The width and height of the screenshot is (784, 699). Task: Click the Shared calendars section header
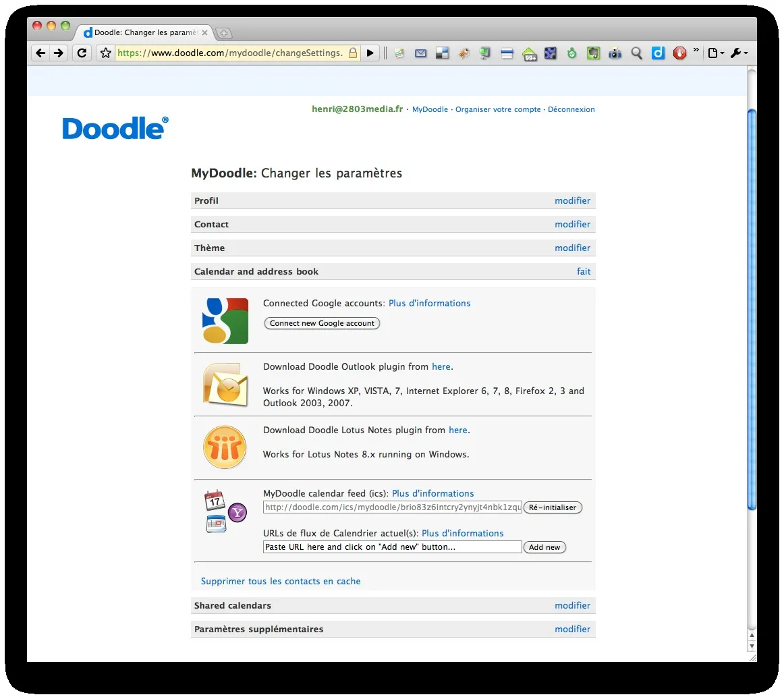393,605
